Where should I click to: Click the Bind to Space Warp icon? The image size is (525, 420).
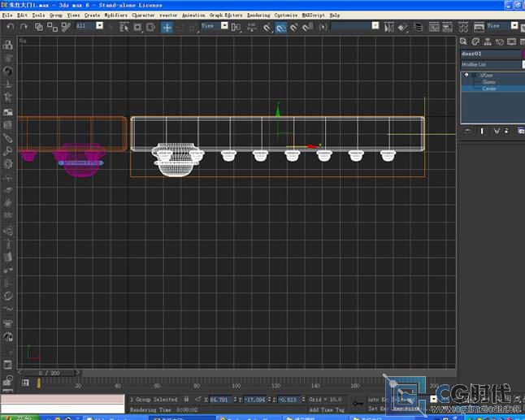(66, 27)
